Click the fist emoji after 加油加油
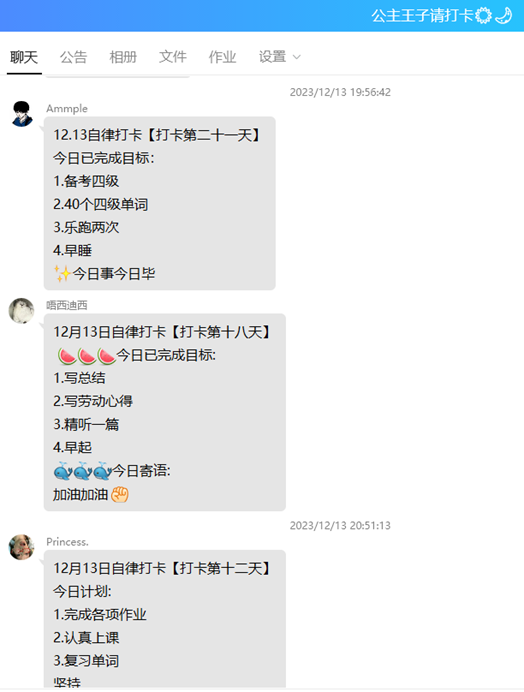The image size is (524, 692). [120, 494]
